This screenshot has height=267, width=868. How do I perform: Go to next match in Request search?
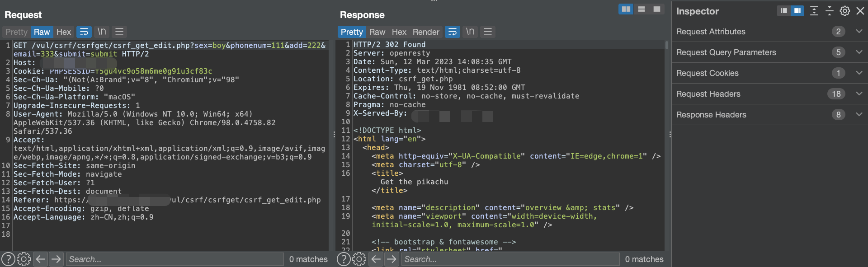56,259
